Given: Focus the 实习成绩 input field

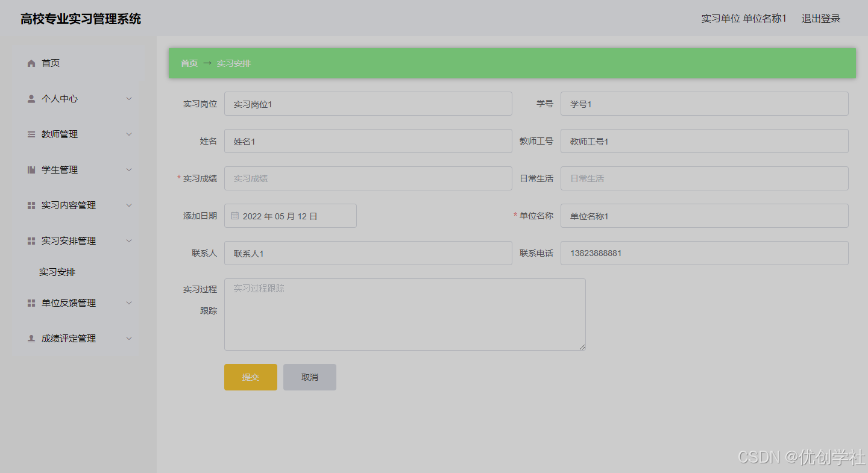Looking at the screenshot, I should coord(368,178).
